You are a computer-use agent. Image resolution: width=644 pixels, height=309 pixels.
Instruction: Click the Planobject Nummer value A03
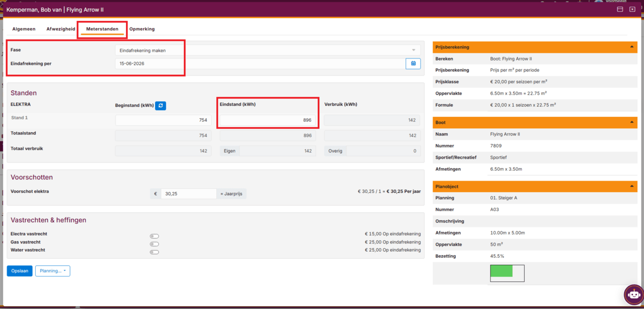coord(494,209)
